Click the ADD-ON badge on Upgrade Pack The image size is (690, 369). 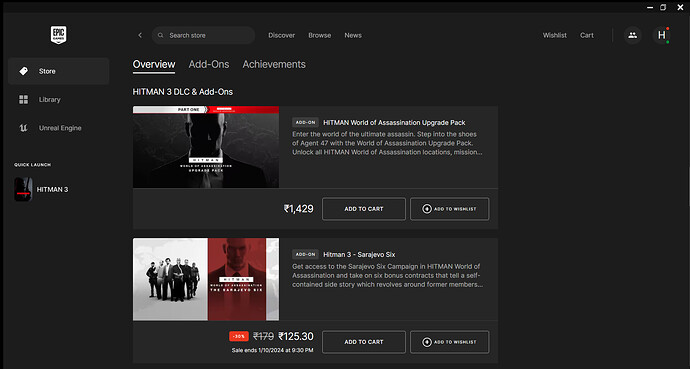305,123
